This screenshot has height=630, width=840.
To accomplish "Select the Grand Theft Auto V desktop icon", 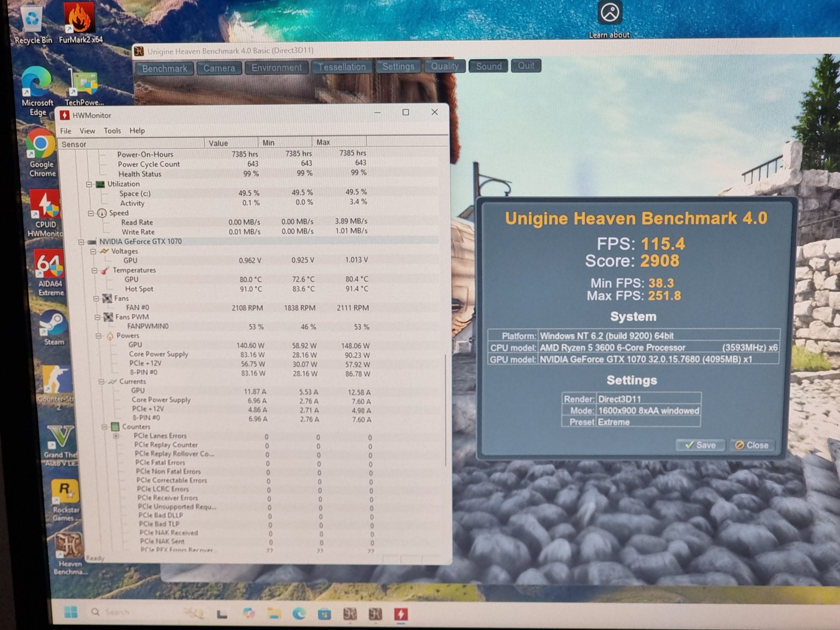I will click(61, 446).
